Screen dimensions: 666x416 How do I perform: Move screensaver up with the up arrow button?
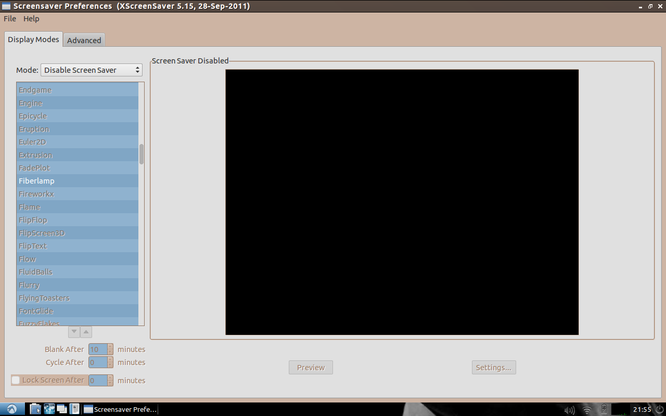pos(86,332)
